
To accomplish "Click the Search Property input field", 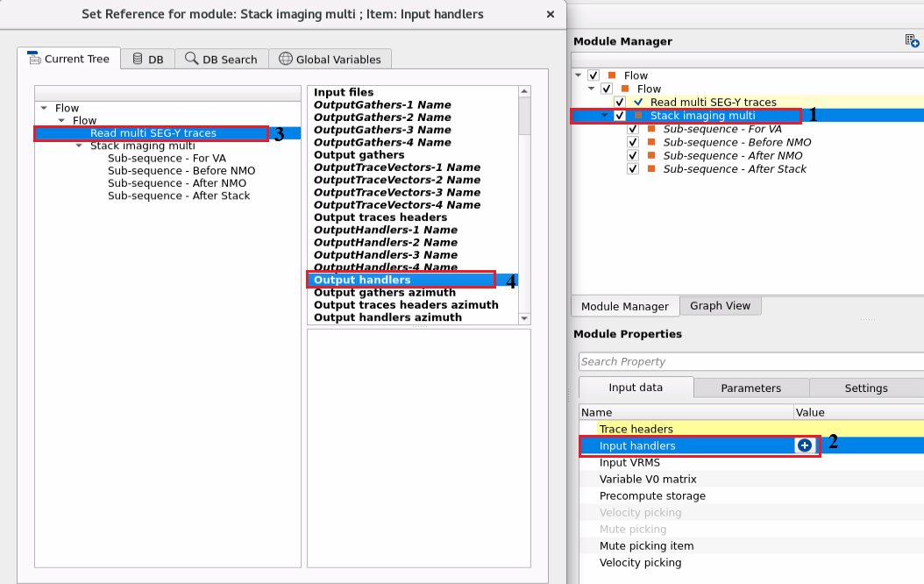I will [x=750, y=361].
